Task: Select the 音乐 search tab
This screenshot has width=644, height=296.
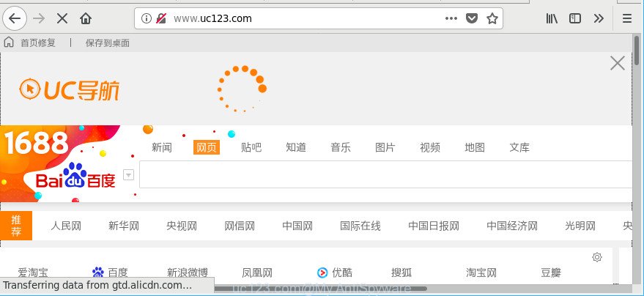Action: pos(341,147)
